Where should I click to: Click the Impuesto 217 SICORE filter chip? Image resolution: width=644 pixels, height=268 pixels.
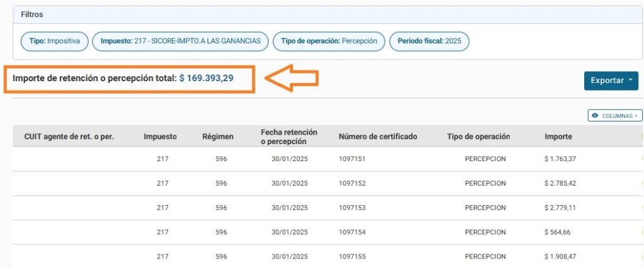click(x=180, y=42)
